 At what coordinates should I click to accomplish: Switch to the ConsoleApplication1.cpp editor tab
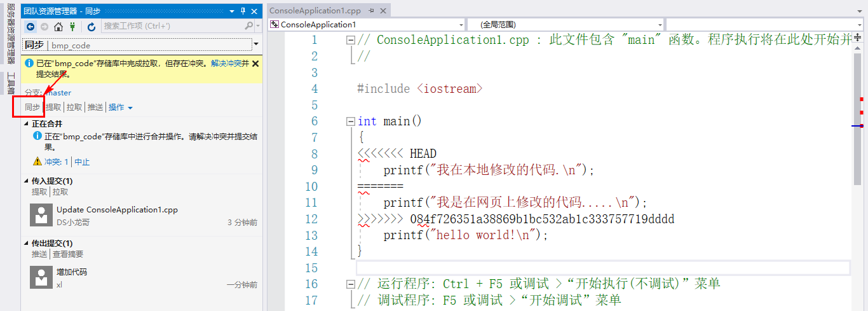[x=315, y=11]
